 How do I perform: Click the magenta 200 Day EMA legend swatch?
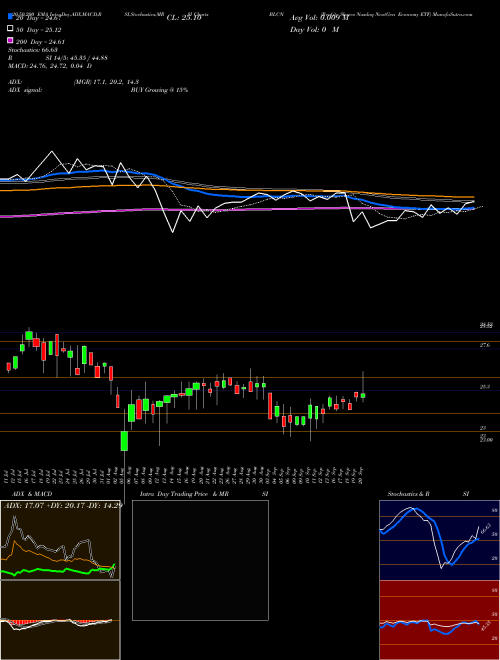pyautogui.click(x=10, y=40)
